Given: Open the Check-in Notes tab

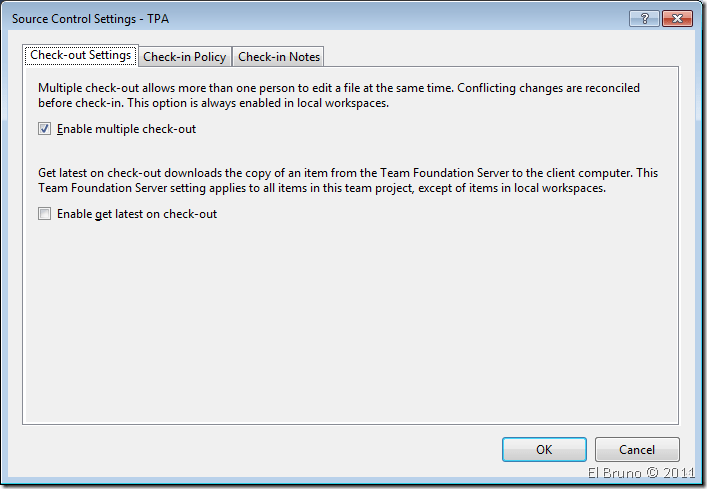Looking at the screenshot, I should 279,57.
